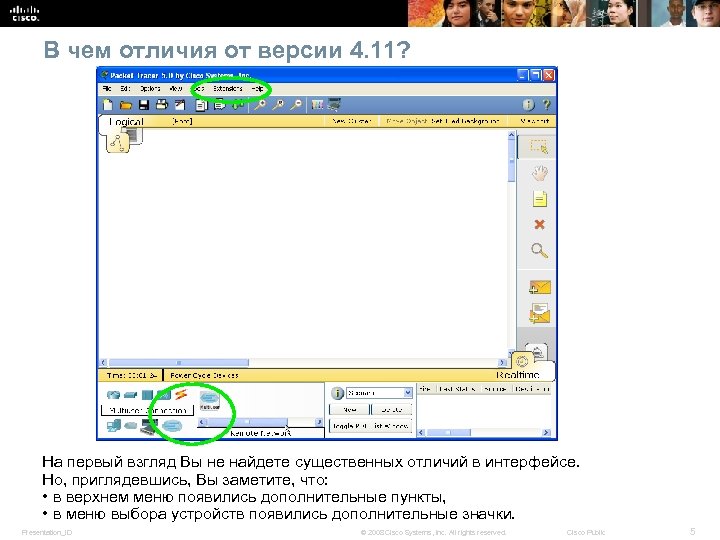The image size is (720, 540).
Task: Open the Extensions menu
Action: (x=228, y=89)
